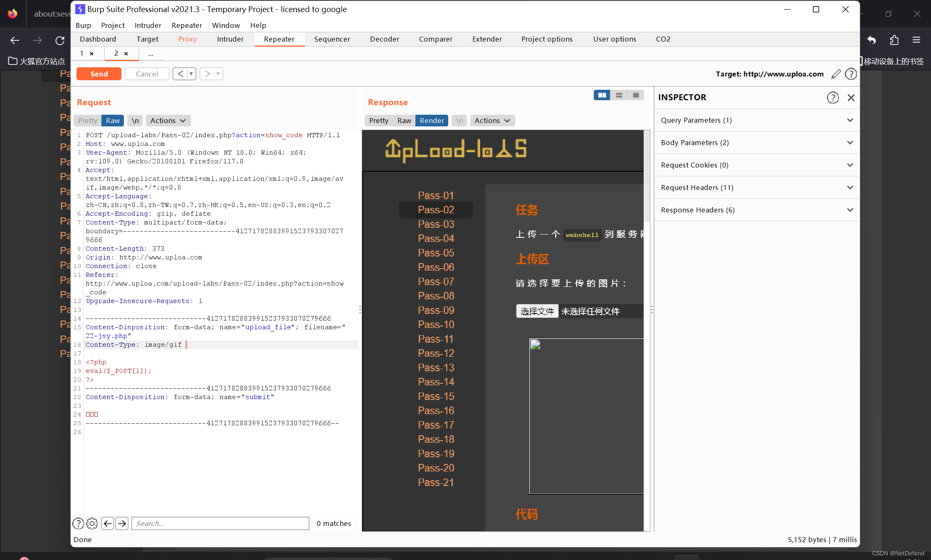Open the Decoder tab
Screen dimensions: 931x560
385,39
